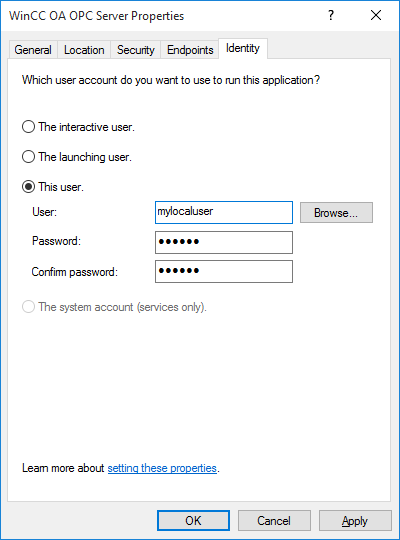This screenshot has width=400, height=540.
Task: Click the Browse... button for user
Action: click(x=336, y=212)
